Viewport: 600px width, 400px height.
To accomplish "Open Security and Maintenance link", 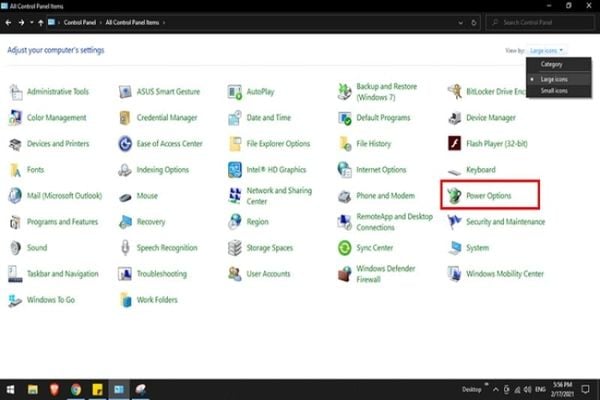I will pyautogui.click(x=505, y=222).
